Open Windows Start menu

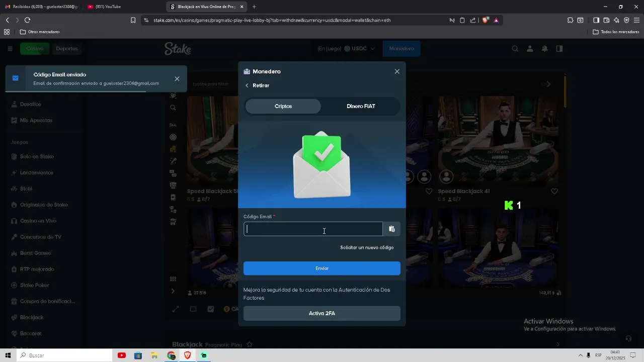(x=8, y=355)
